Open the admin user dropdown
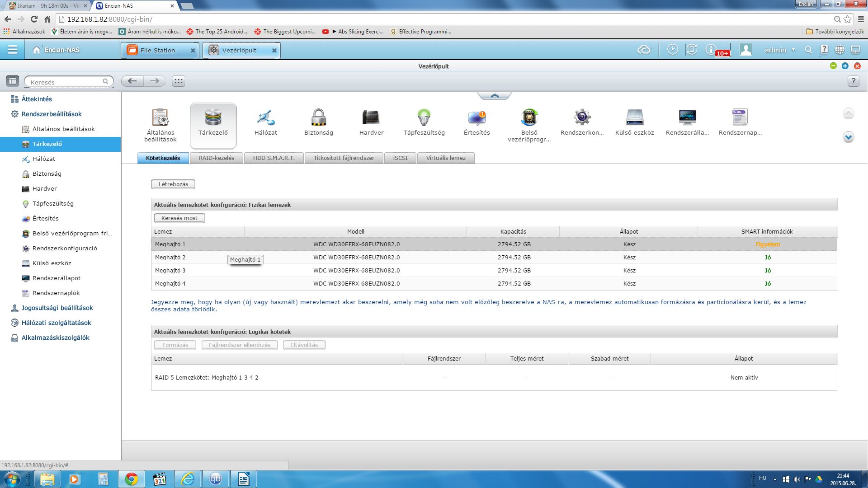The image size is (868, 488). click(x=779, y=50)
